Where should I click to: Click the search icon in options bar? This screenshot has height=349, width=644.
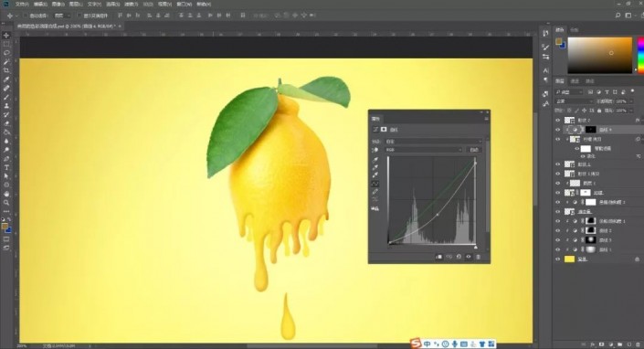618,16
